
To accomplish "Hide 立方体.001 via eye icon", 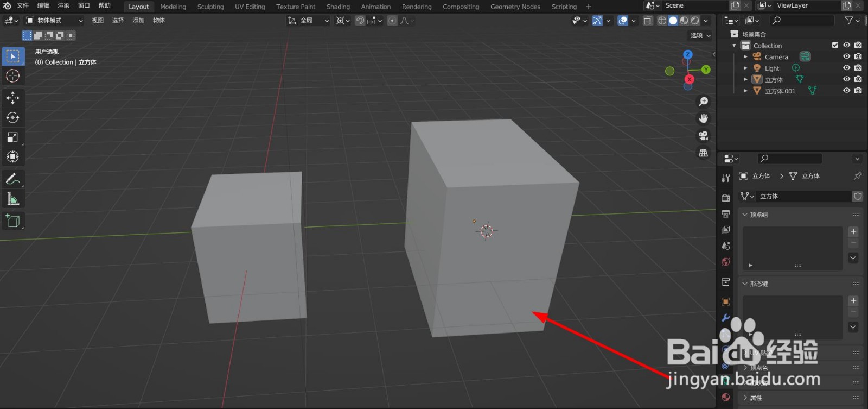I will point(846,91).
